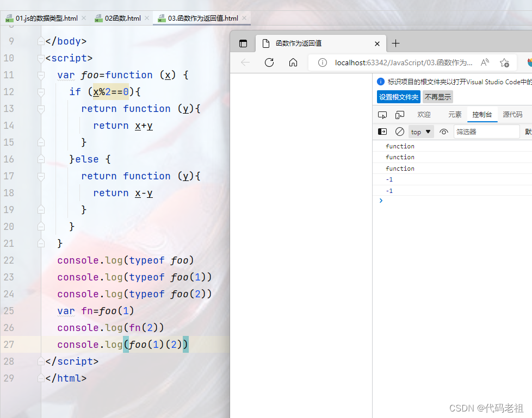Click the first -1 console output

pos(389,179)
